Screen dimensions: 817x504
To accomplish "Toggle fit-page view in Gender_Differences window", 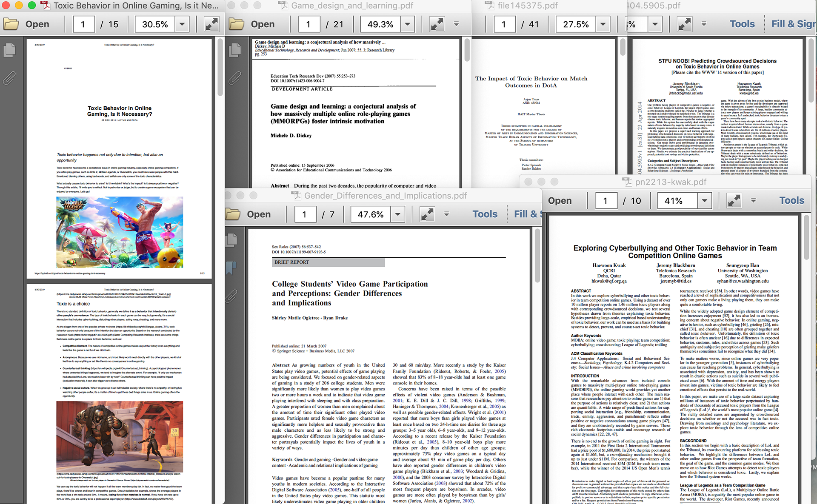I will tap(427, 214).
